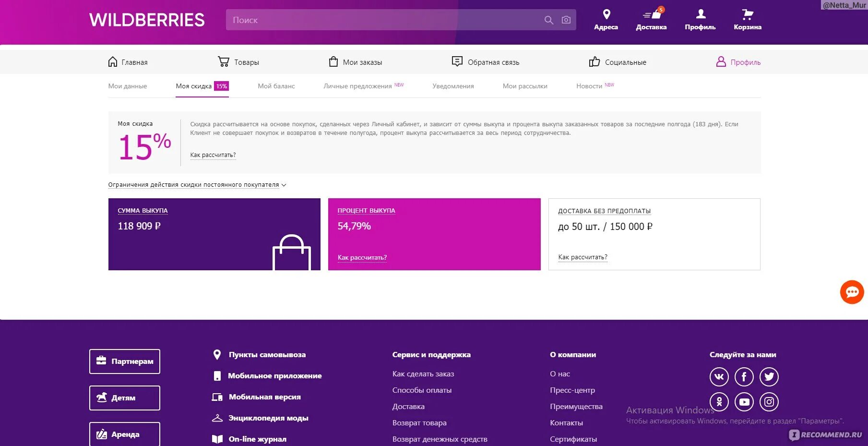Click Партнерам button in footer
Image resolution: width=868 pixels, height=446 pixels.
pyautogui.click(x=125, y=362)
